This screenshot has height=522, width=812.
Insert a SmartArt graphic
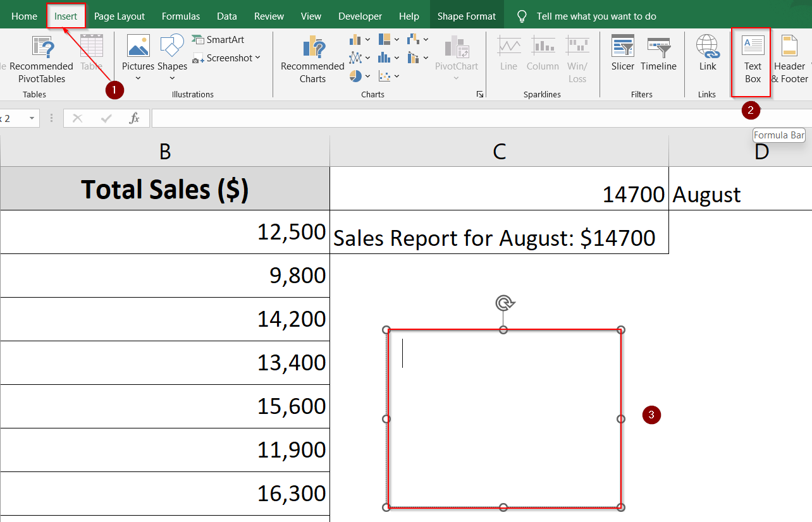[x=218, y=39]
